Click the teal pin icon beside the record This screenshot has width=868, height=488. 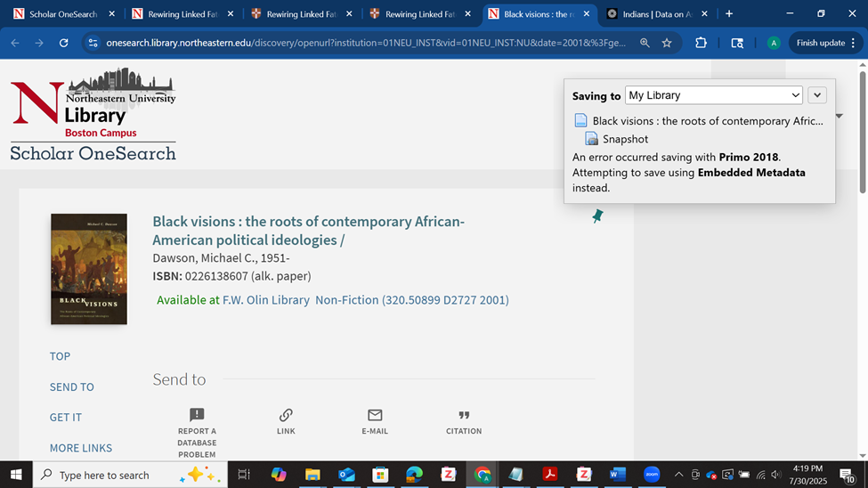pyautogui.click(x=597, y=216)
